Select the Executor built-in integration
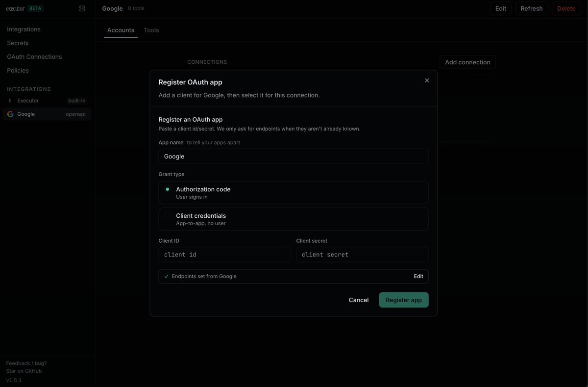This screenshot has height=387, width=588. [x=47, y=101]
